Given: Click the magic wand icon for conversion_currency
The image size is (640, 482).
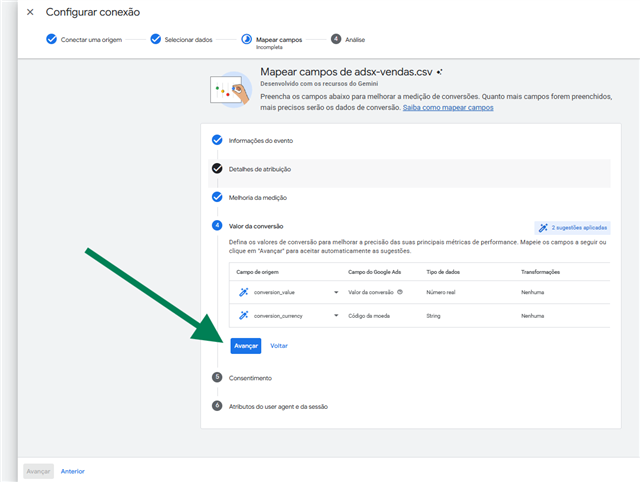Looking at the screenshot, I should (244, 315).
